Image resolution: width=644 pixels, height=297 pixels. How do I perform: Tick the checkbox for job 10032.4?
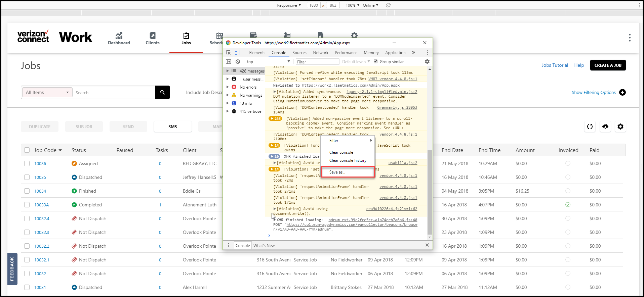click(27, 218)
